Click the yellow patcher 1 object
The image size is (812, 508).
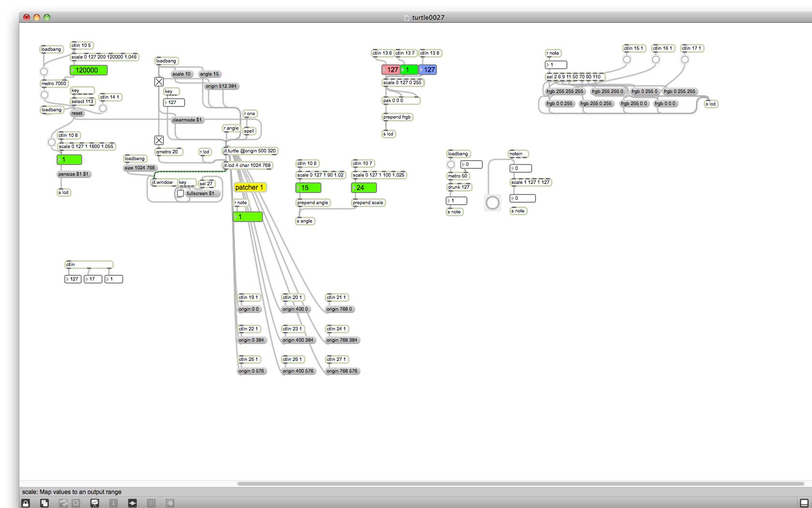(x=249, y=188)
